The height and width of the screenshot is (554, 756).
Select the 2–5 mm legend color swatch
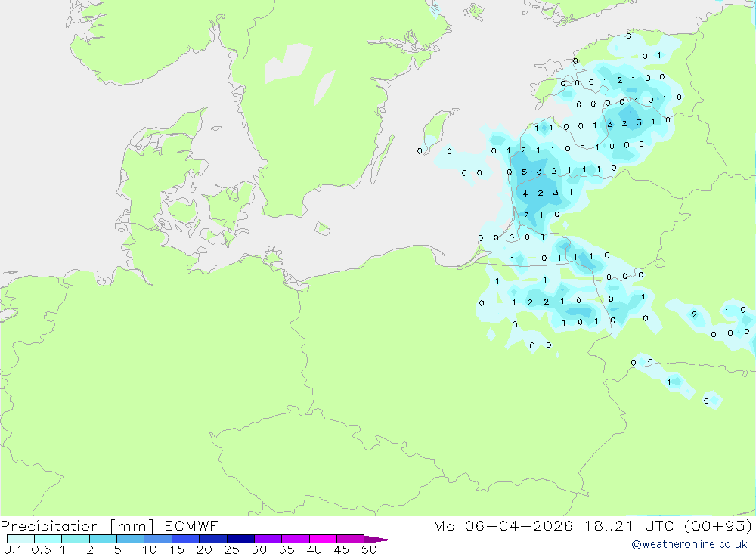pos(103,539)
